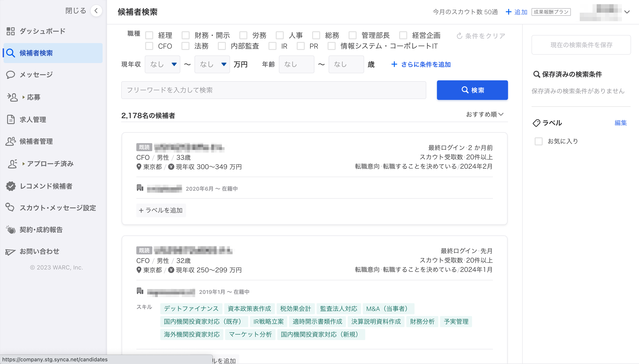639x364 pixels.
Task: Click ラベルを追加 on the 33歳 candidate card
Action: point(161,210)
